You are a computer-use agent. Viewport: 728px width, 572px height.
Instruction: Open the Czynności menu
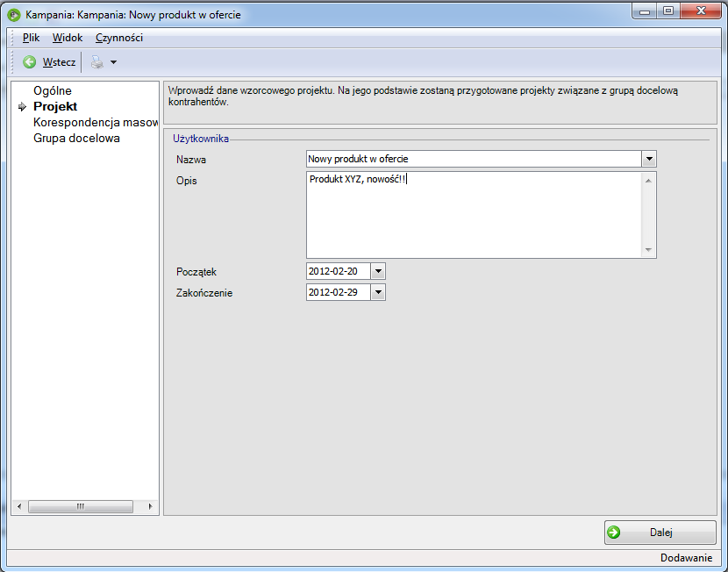point(119,38)
